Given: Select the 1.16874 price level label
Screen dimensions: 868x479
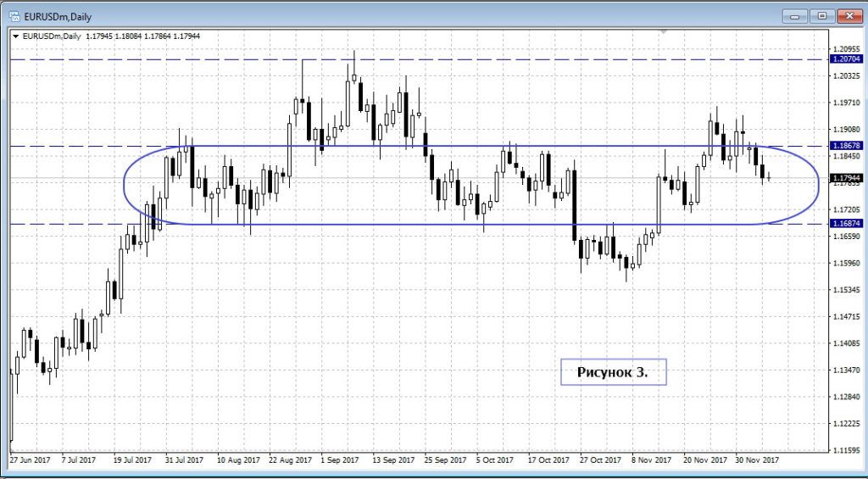Looking at the screenshot, I should click(844, 224).
